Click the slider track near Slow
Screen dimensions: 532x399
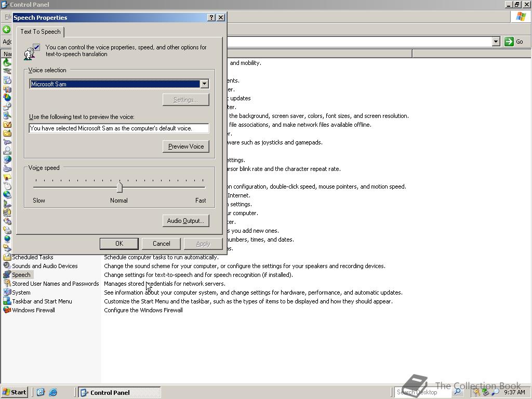38,187
